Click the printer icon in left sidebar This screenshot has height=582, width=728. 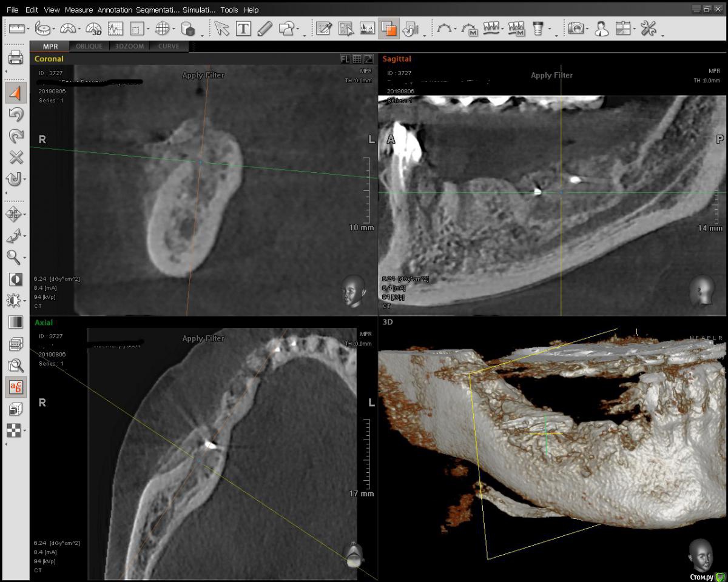click(x=16, y=58)
